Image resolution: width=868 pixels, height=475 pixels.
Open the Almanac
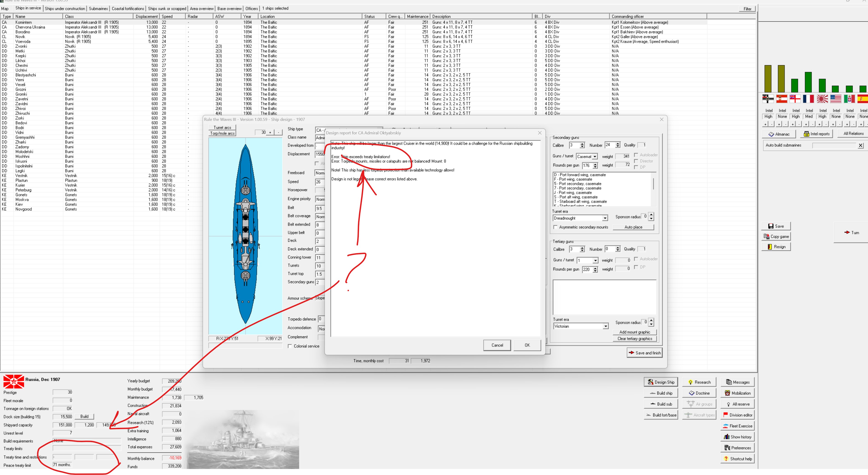[779, 134]
